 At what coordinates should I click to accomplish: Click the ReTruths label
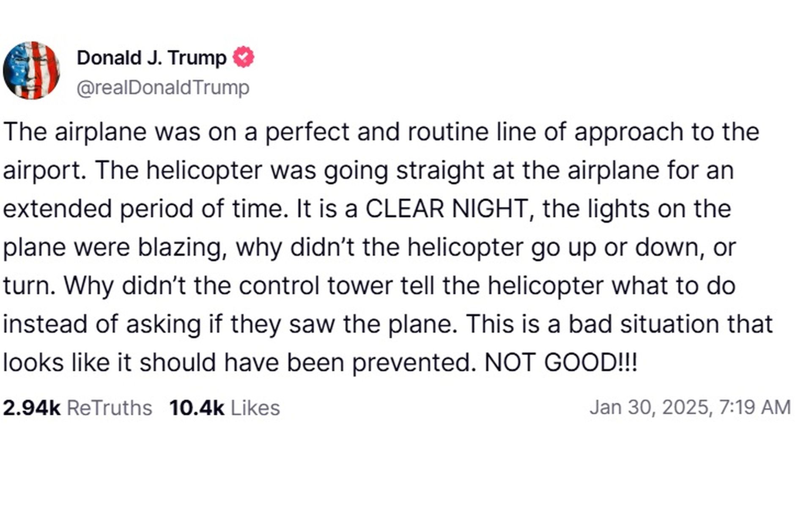click(x=109, y=408)
